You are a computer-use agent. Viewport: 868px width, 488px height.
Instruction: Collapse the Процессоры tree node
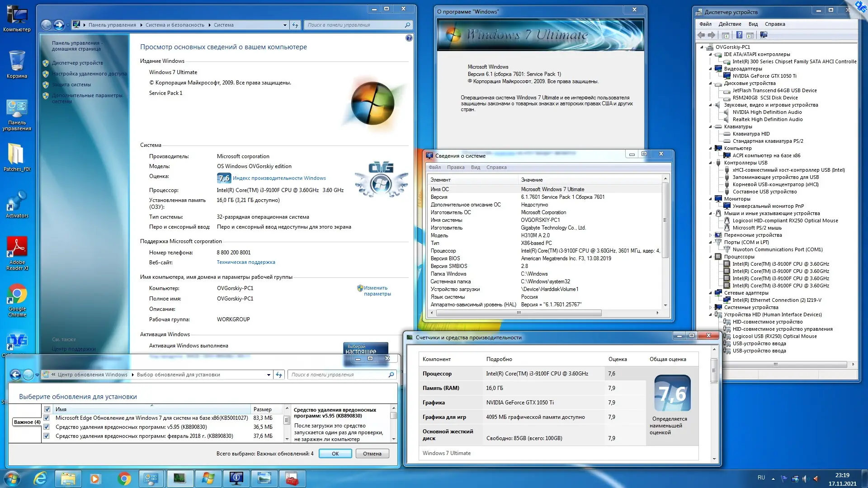(711, 257)
